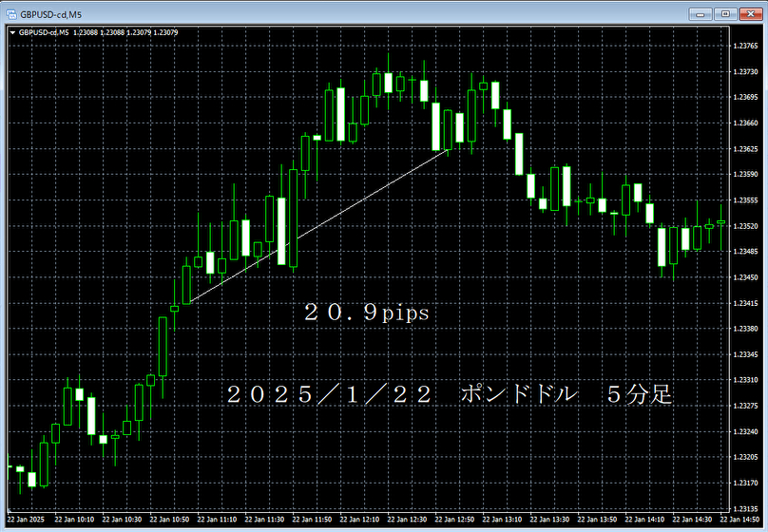Image resolution: width=768 pixels, height=532 pixels.
Task: Click price level 1.23345 on price axis
Action: (745, 354)
